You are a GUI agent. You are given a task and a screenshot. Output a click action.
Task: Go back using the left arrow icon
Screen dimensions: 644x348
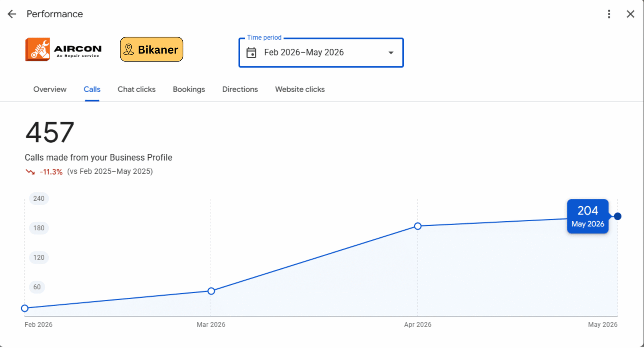point(12,14)
